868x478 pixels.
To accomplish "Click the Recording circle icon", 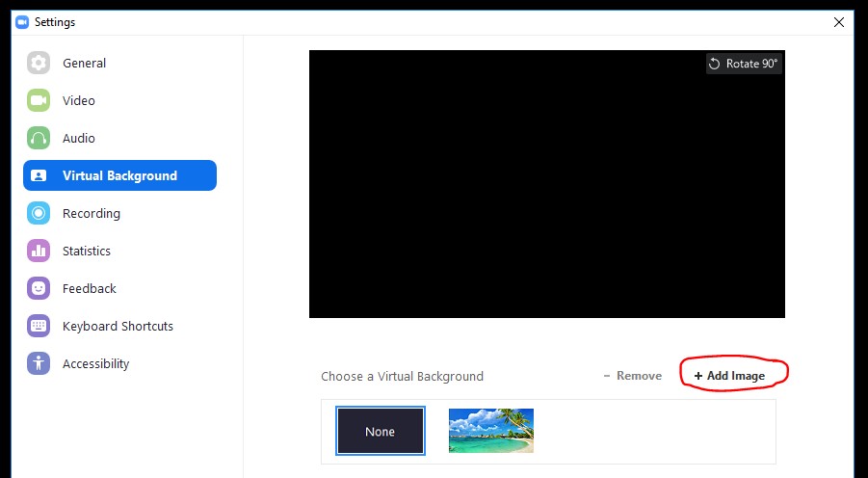I will coord(39,213).
